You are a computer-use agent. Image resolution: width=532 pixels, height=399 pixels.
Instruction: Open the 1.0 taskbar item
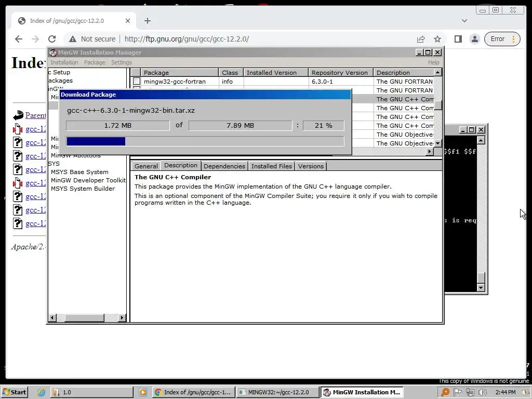pyautogui.click(x=92, y=392)
